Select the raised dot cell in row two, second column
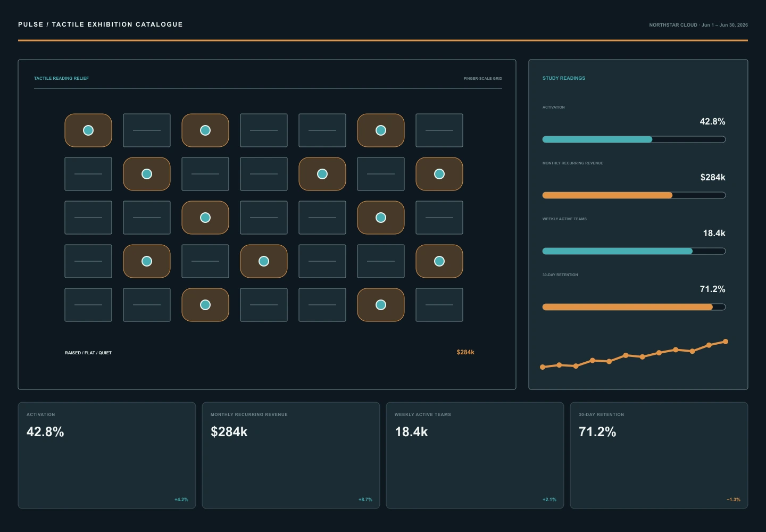The image size is (766, 532). click(x=147, y=174)
